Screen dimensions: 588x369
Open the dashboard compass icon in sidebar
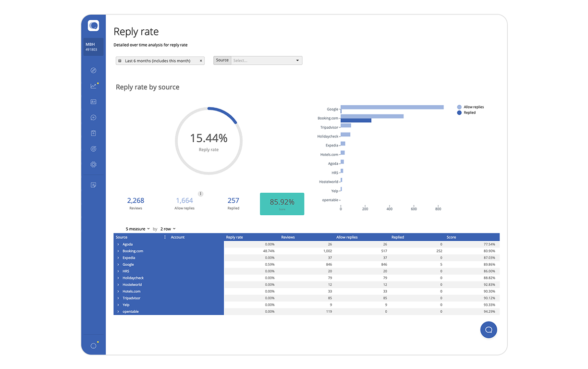[x=93, y=70]
